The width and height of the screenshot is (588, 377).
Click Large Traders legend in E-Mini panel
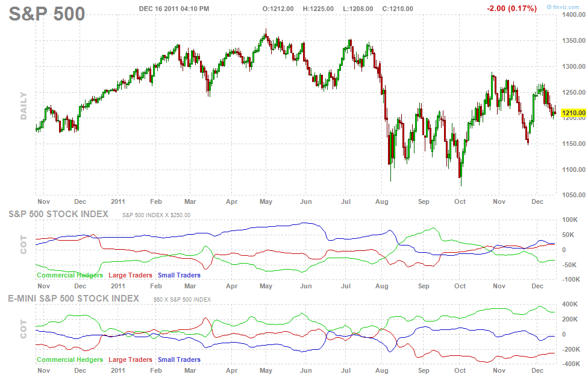click(x=131, y=360)
